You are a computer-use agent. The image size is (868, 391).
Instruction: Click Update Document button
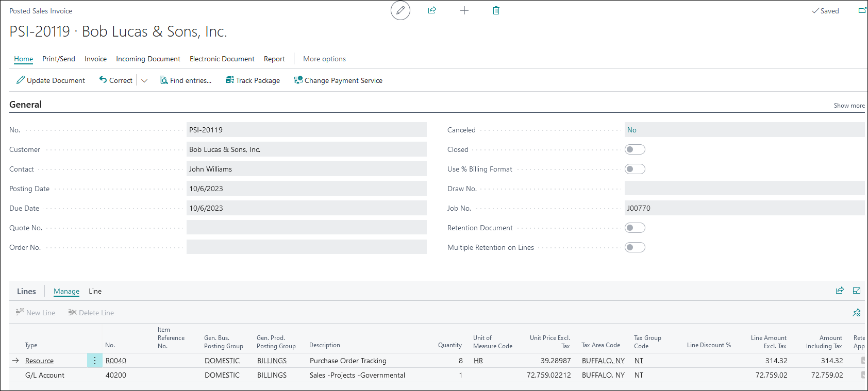[x=51, y=80]
